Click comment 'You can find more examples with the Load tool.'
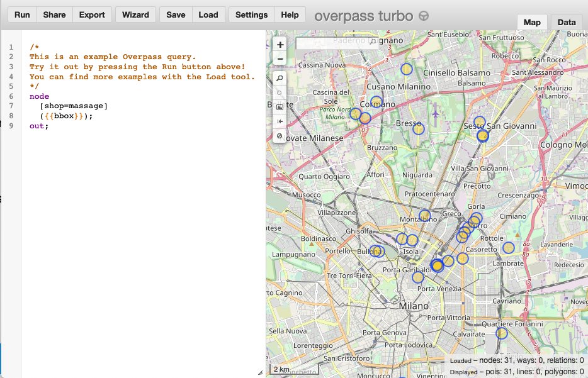This screenshot has width=588, height=378. tap(142, 77)
